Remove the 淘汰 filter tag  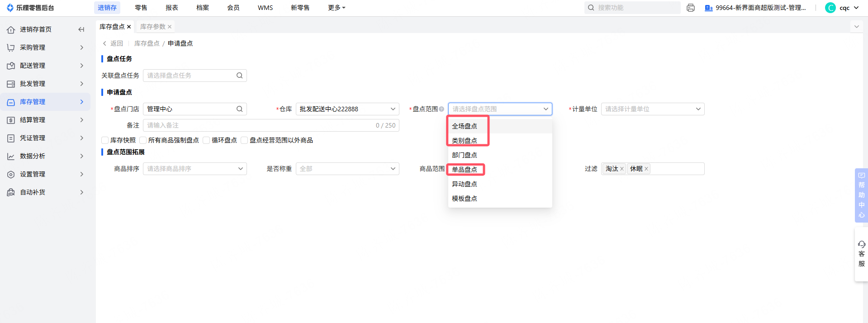622,169
